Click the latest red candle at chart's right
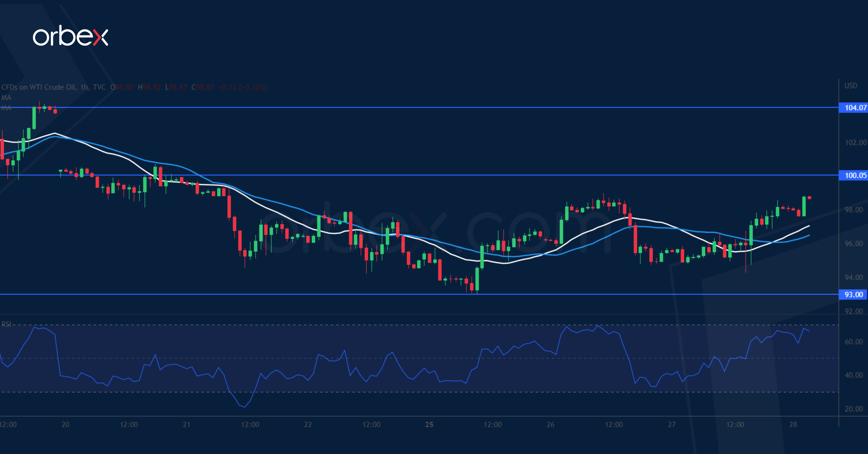This screenshot has height=454, width=868. [x=809, y=198]
